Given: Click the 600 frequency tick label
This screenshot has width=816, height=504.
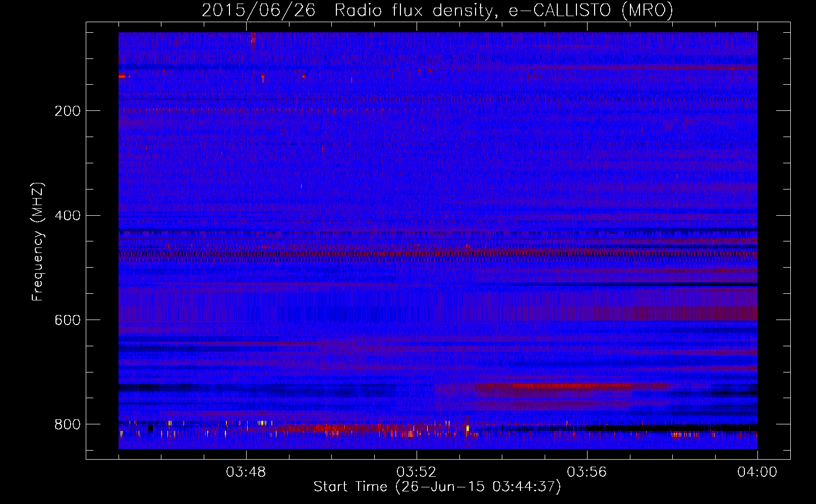Looking at the screenshot, I should (68, 321).
